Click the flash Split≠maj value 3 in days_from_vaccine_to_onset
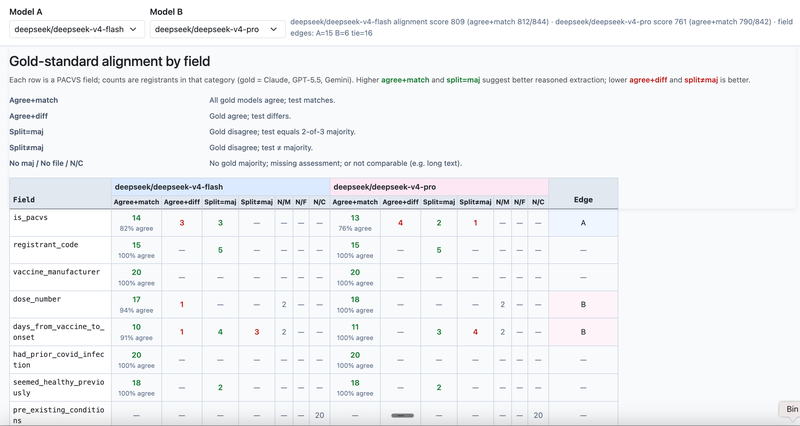Image resolution: width=800 pixels, height=426 pixels. tap(257, 332)
